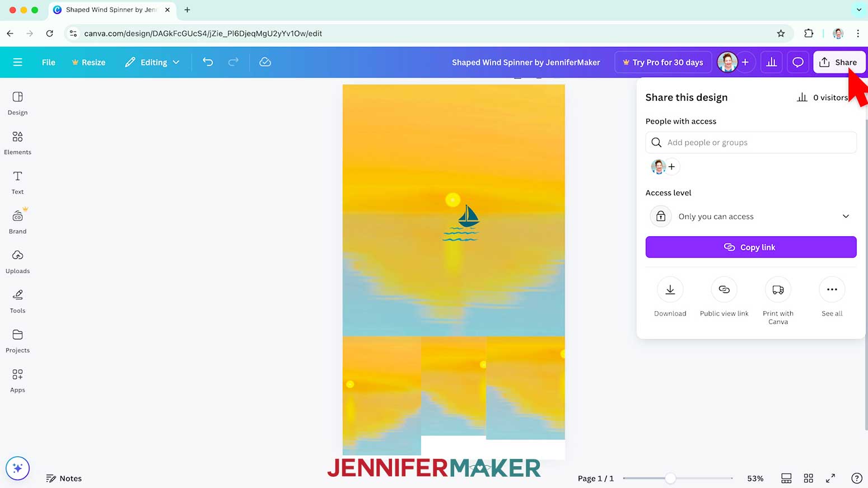
Task: Open the Chrome three-dot menu
Action: tap(858, 34)
